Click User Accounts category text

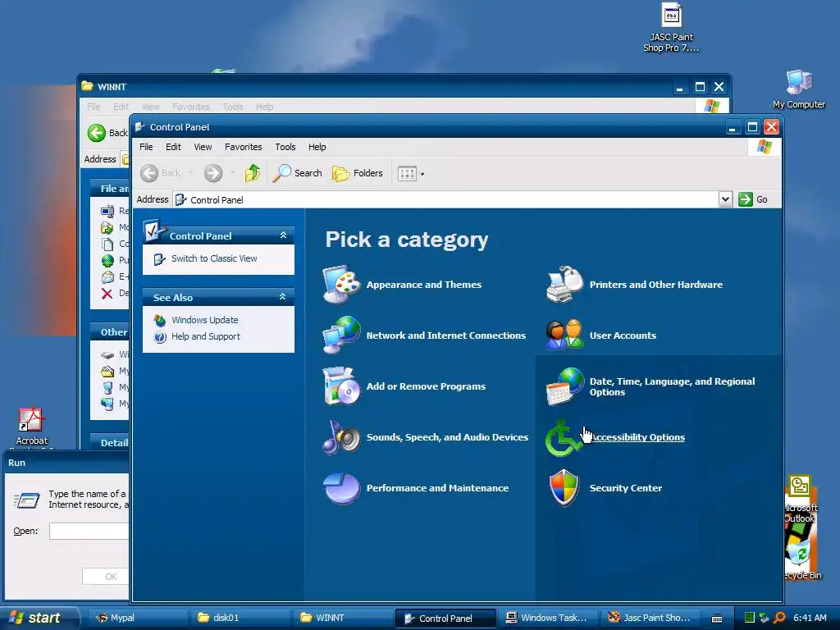click(x=623, y=336)
